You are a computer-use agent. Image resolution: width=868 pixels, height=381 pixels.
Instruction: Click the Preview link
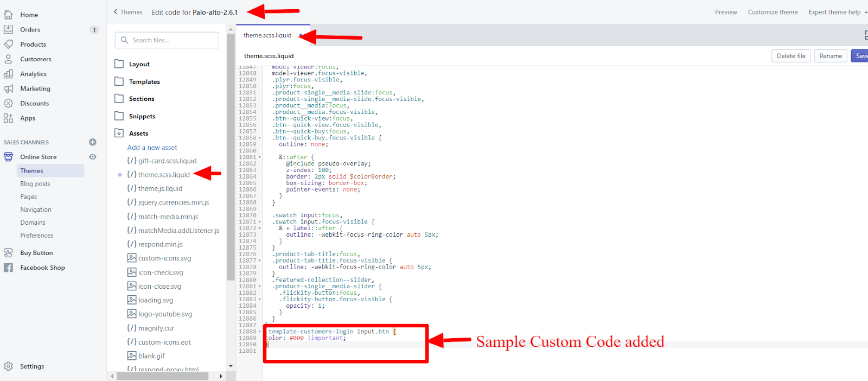726,12
